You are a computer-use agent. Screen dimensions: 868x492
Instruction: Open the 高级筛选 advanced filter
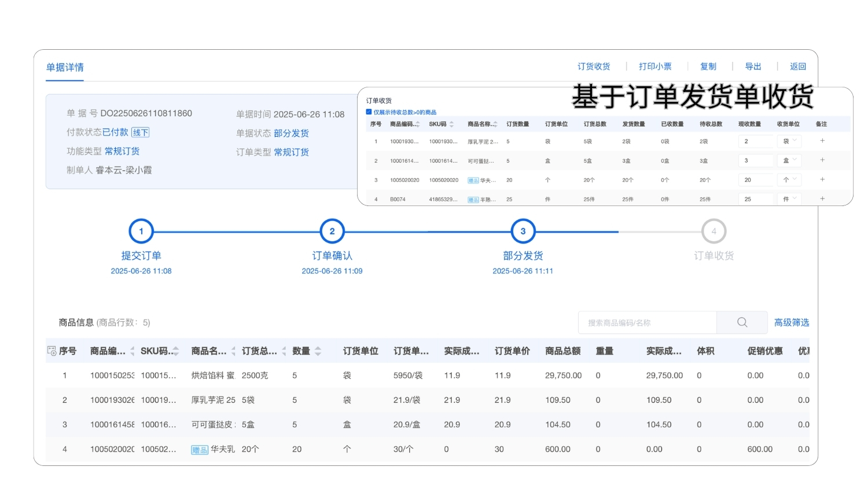click(x=792, y=322)
